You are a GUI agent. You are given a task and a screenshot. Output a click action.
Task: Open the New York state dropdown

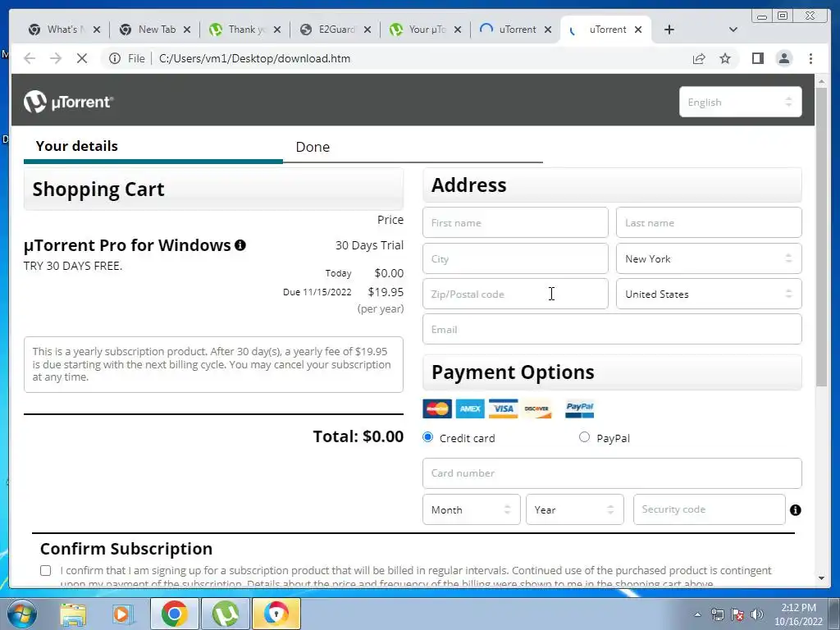pos(709,258)
